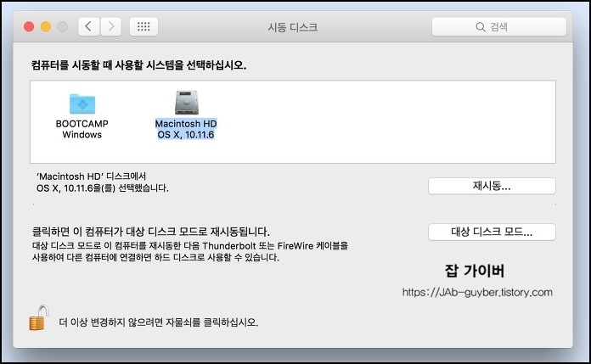
Task: Click the 시동 디스크 window title
Action: pyautogui.click(x=292, y=27)
